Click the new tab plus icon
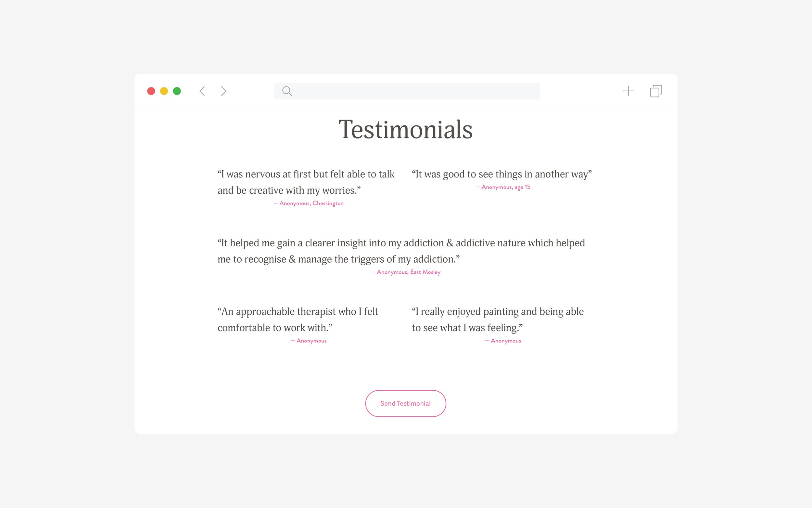The height and width of the screenshot is (508, 812). pyautogui.click(x=628, y=91)
